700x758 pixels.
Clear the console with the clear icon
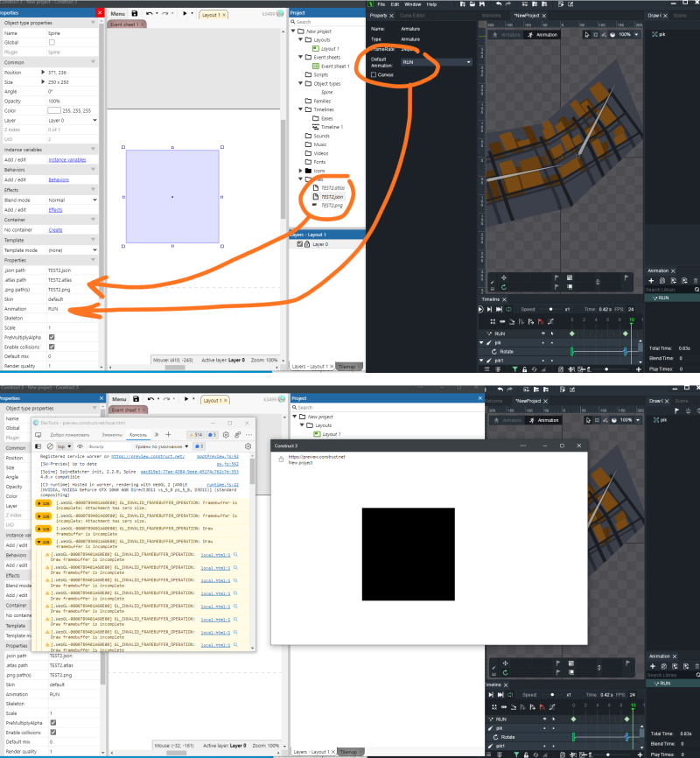click(x=49, y=446)
